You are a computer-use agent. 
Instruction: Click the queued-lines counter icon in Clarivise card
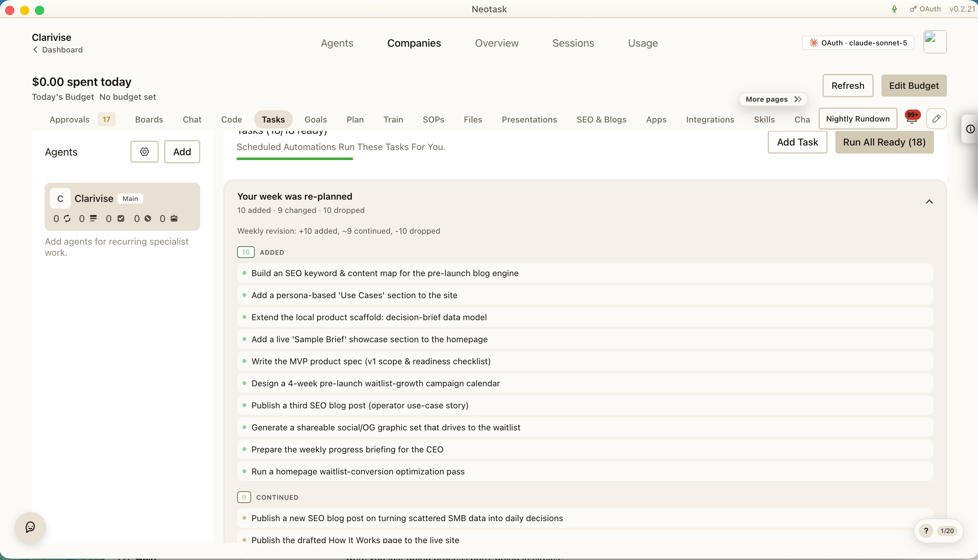(x=93, y=218)
